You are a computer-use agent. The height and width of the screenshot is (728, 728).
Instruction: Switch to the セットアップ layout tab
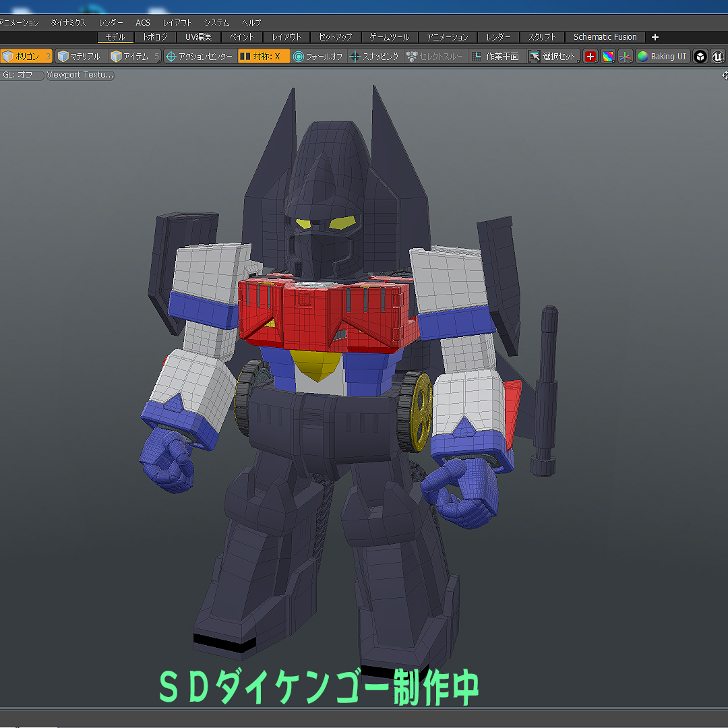pos(335,36)
